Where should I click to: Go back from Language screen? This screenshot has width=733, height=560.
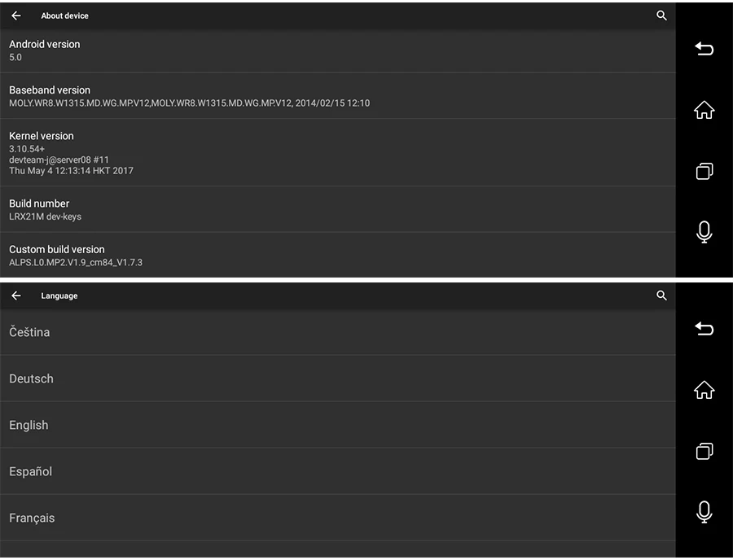coord(16,295)
